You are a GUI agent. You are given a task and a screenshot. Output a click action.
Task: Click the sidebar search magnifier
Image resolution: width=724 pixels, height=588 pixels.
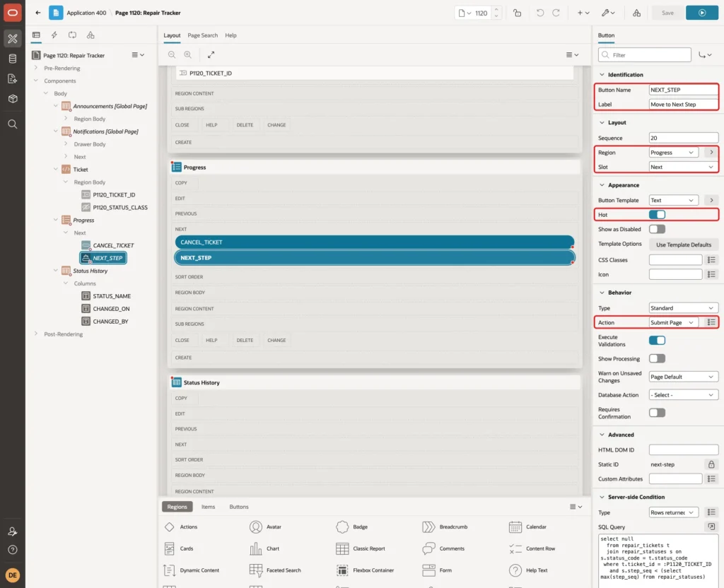[13, 124]
